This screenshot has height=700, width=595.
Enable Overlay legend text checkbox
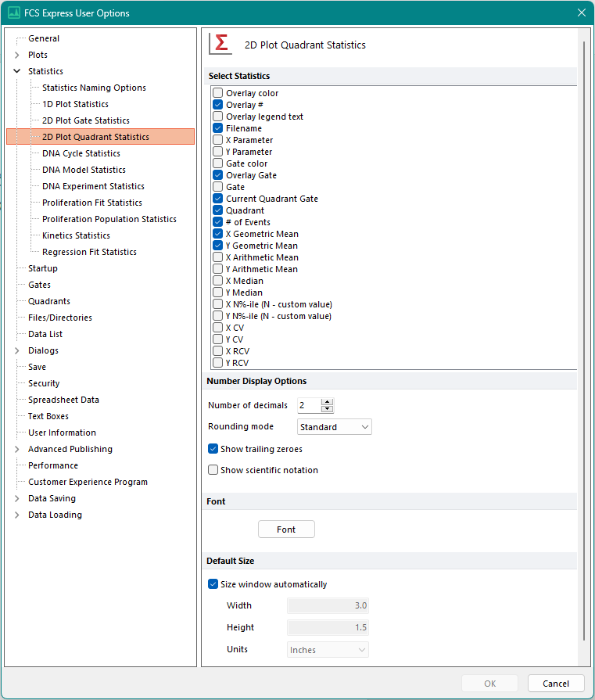(218, 116)
